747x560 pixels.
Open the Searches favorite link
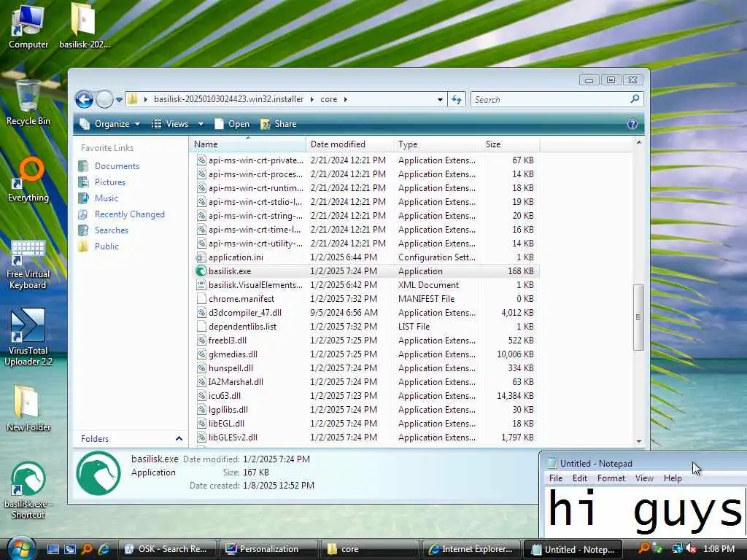112,230
